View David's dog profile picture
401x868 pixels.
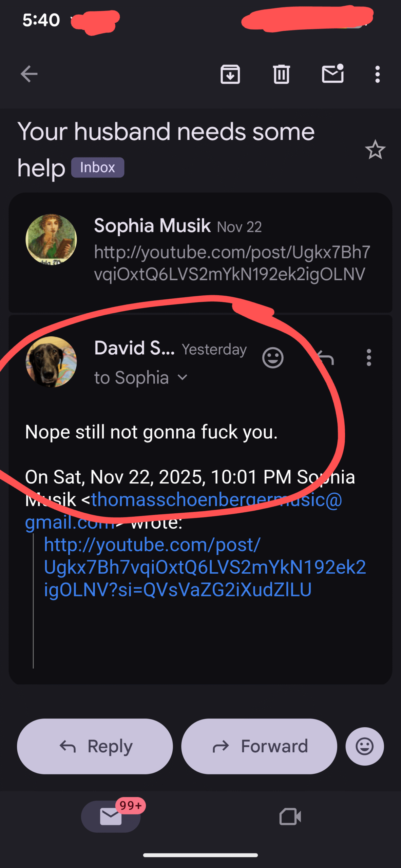[51, 361]
